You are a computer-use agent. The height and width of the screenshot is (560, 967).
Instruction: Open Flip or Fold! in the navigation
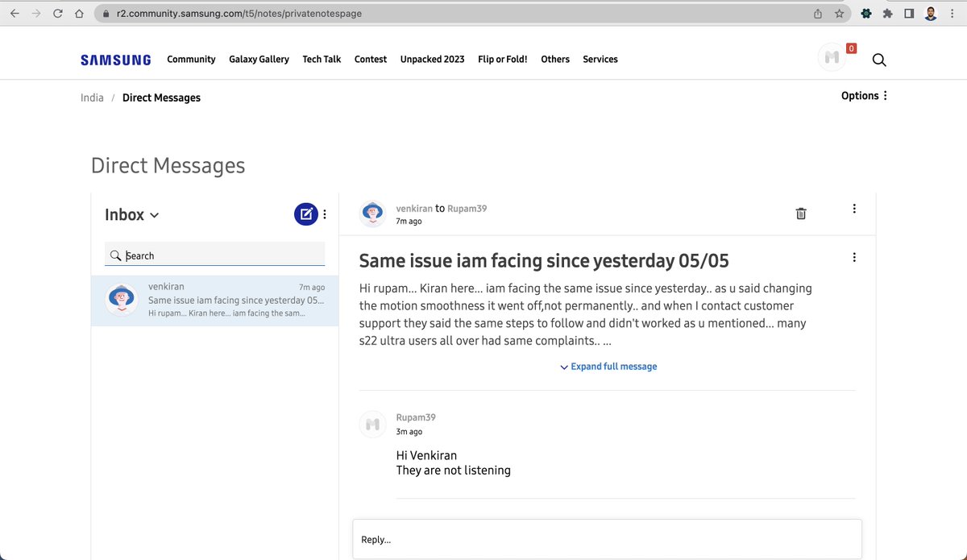click(x=503, y=60)
